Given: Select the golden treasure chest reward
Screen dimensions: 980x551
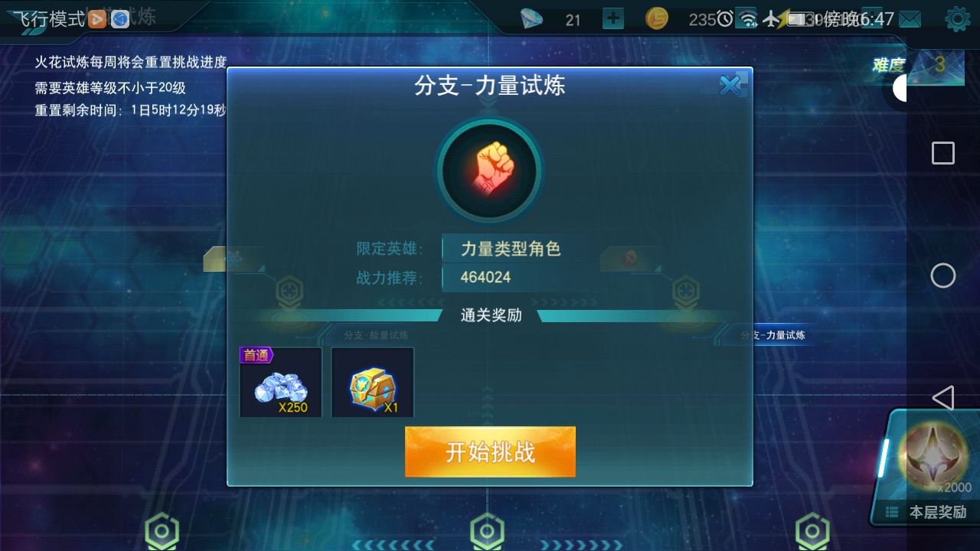Looking at the screenshot, I should tap(373, 382).
